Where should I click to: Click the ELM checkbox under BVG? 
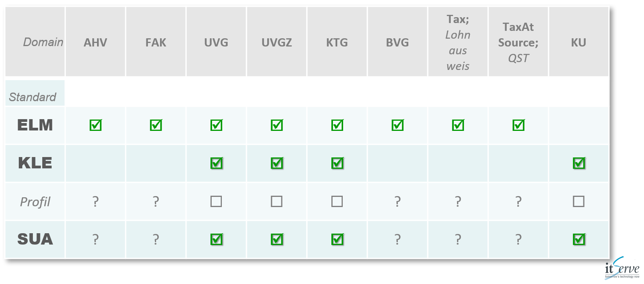click(398, 125)
